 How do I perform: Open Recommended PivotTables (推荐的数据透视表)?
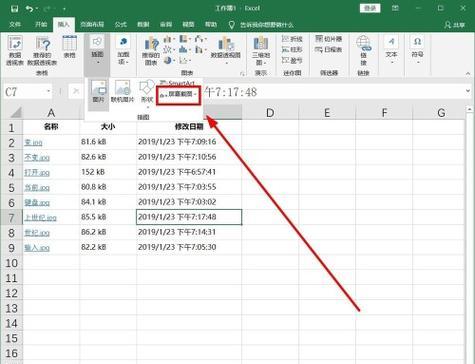(42, 50)
